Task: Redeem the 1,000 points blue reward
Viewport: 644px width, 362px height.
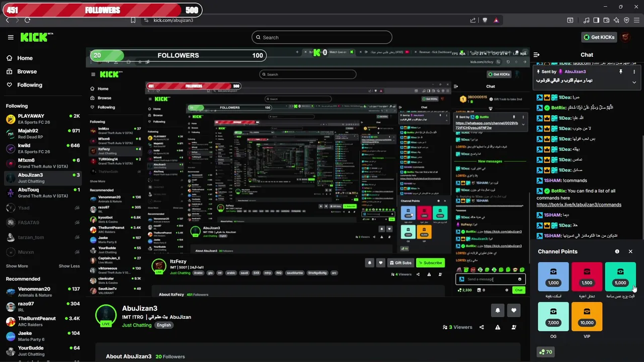Action: pos(553,277)
